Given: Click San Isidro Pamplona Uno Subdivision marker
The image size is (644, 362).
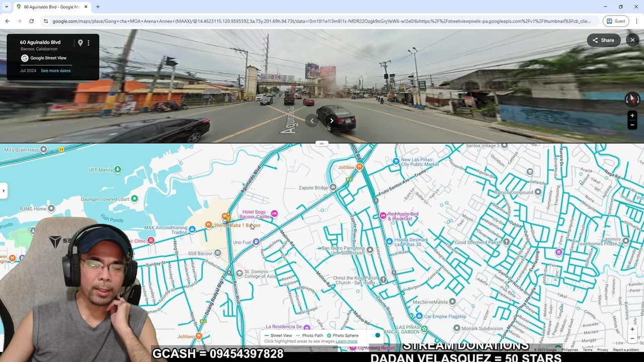Looking at the screenshot, I should pos(370,250).
